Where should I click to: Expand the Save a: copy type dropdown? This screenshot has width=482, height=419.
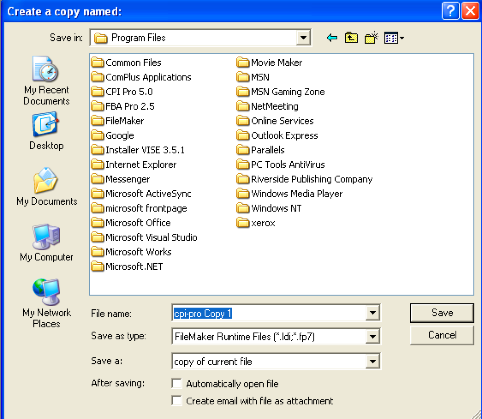point(373,361)
